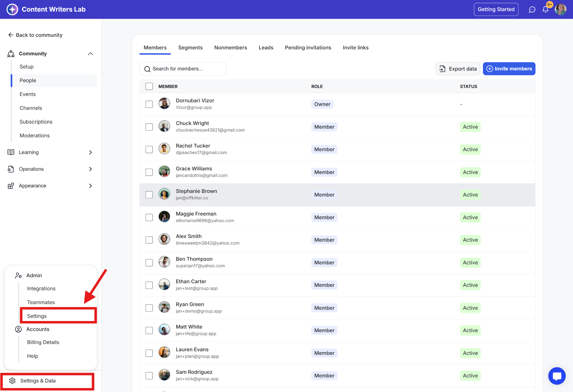This screenshot has width=573, height=392.
Task: Click the Settings & Data gear icon
Action: (12, 381)
